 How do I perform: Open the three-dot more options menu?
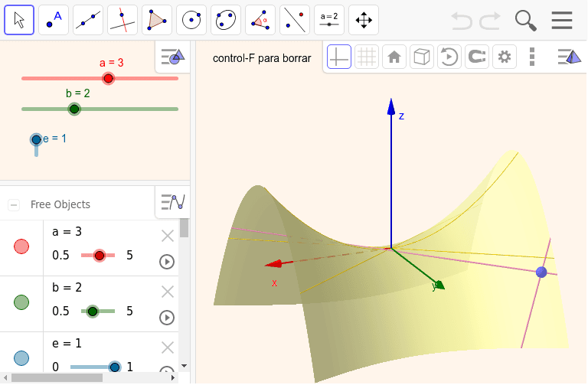[x=532, y=57]
